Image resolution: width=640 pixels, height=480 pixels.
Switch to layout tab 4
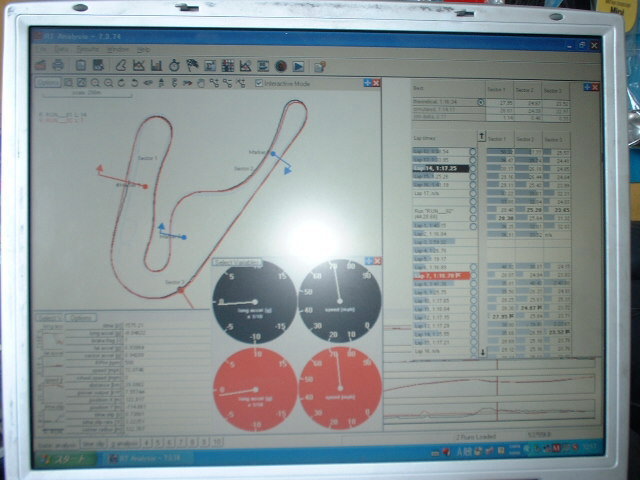pyautogui.click(x=147, y=442)
